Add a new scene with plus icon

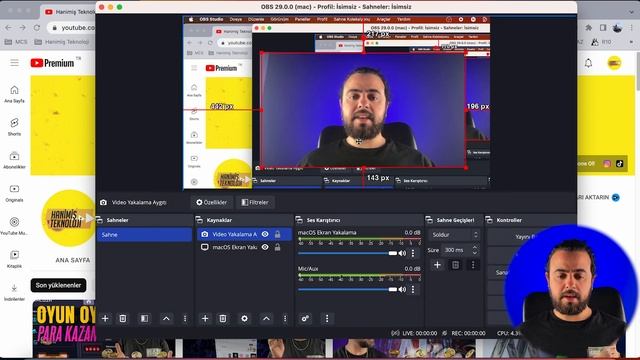tap(105, 318)
